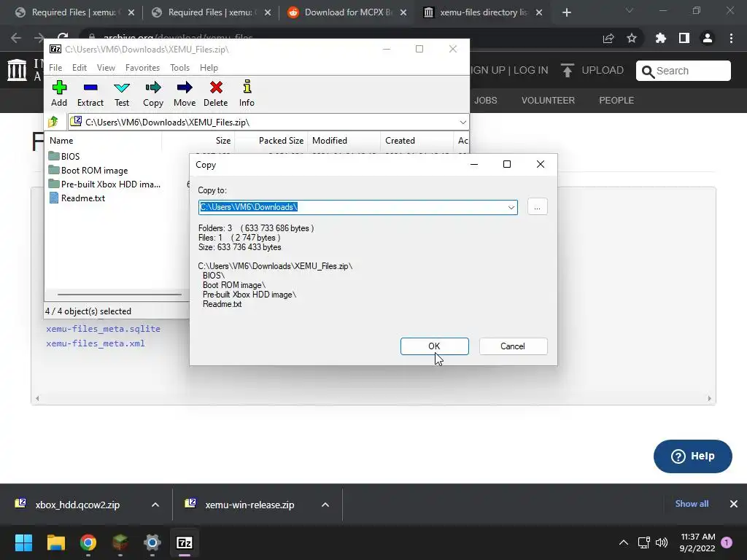Click the archive.org Search box

click(x=683, y=71)
